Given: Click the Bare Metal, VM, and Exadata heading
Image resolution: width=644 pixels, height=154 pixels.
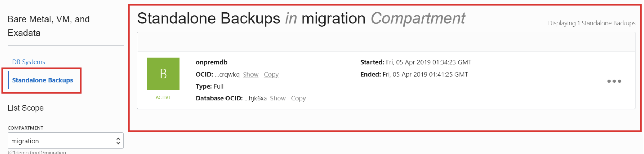Looking at the screenshot, I should [49, 26].
